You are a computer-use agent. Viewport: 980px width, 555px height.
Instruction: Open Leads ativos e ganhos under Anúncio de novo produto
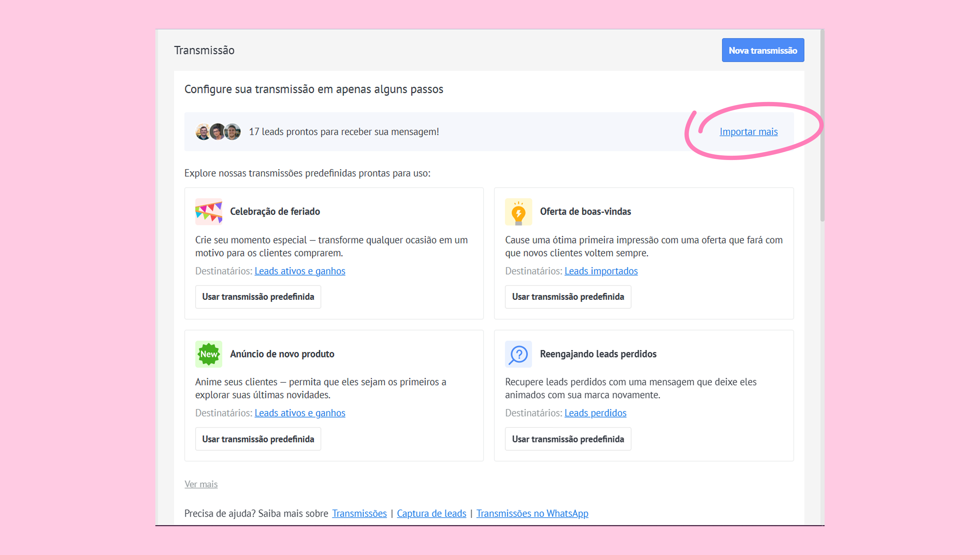pos(300,413)
